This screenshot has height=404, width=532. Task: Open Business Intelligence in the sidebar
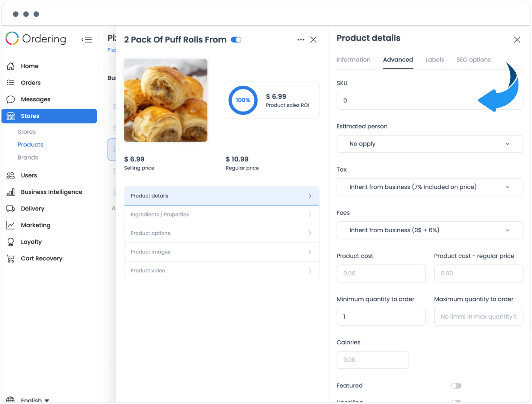pos(52,192)
